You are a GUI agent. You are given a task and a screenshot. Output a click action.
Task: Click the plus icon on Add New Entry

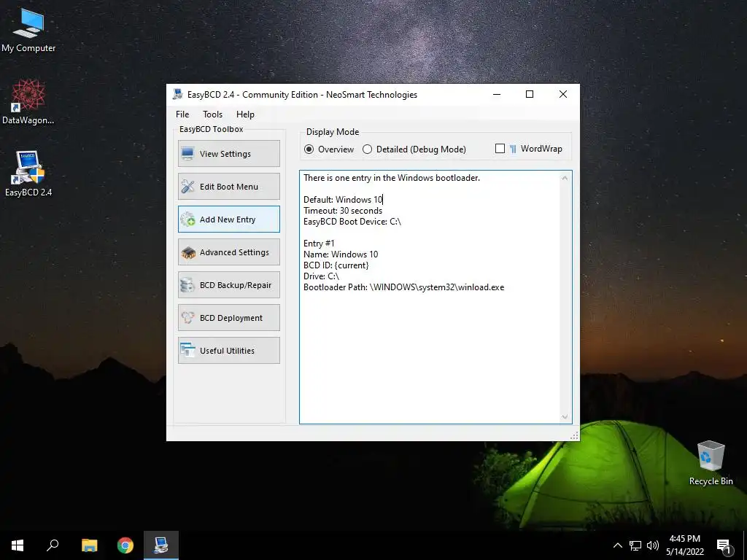click(187, 219)
